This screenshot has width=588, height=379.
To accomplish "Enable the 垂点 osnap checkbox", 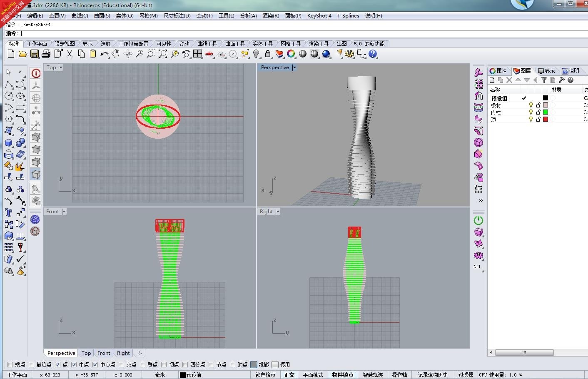I will (x=142, y=364).
